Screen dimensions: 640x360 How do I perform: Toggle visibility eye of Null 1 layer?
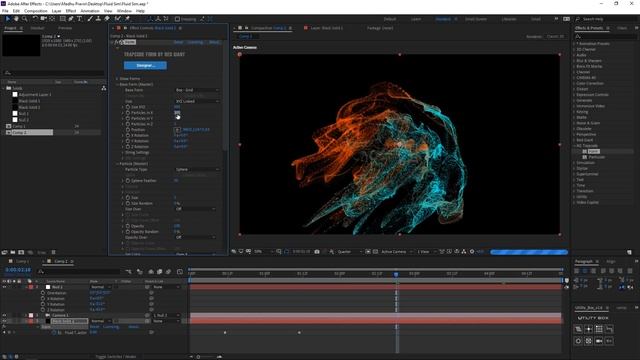click(x=4, y=287)
